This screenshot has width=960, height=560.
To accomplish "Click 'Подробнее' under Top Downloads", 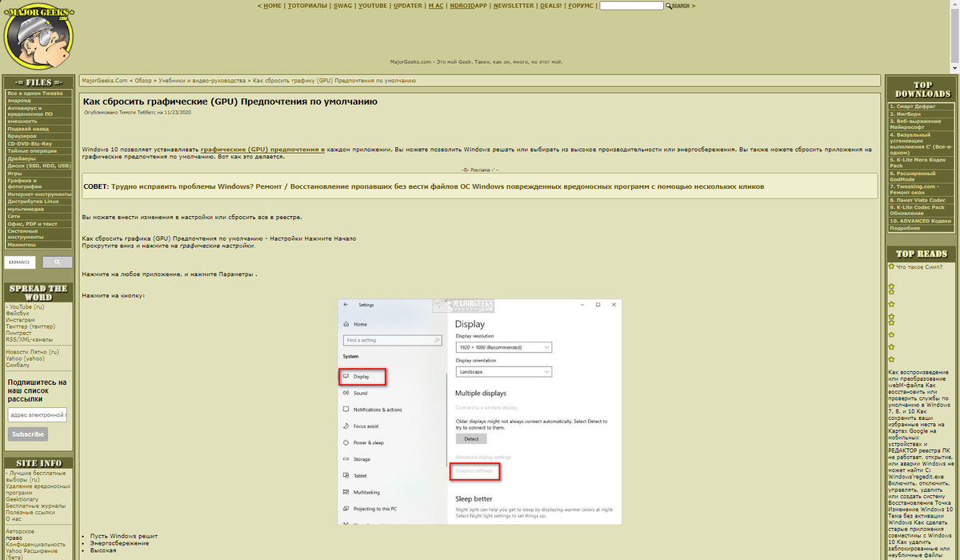I will (904, 228).
